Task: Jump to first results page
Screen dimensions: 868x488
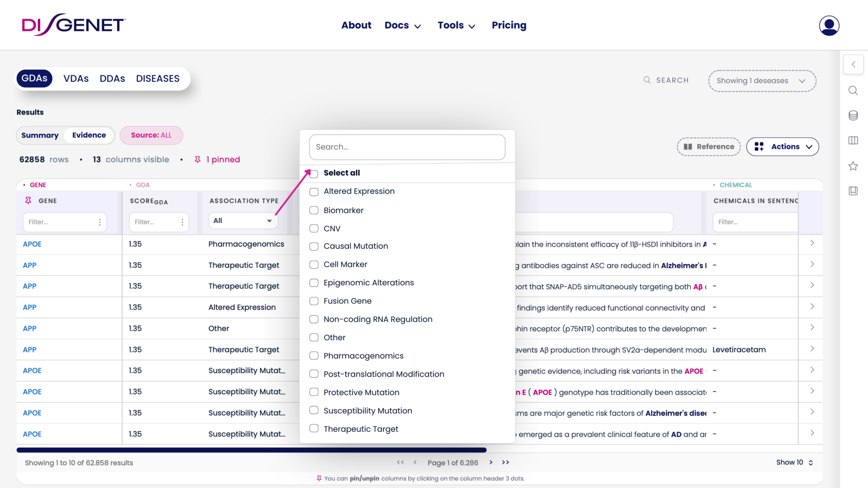Action: (400, 462)
